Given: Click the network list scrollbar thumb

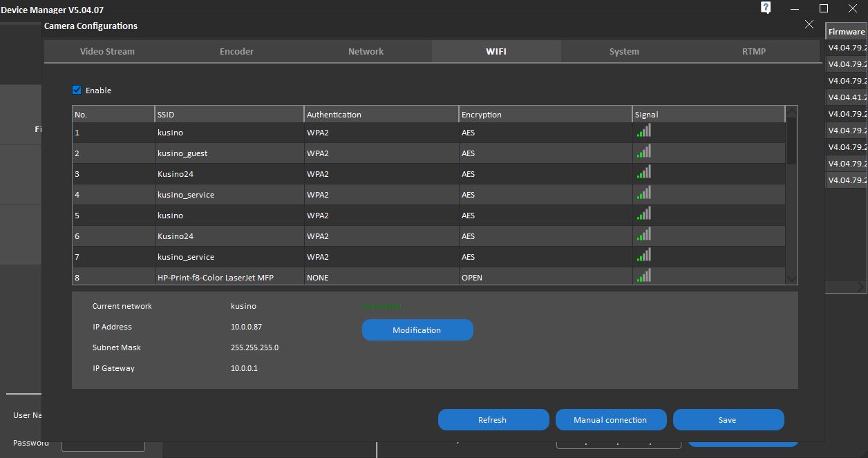Looking at the screenshot, I should [x=791, y=140].
